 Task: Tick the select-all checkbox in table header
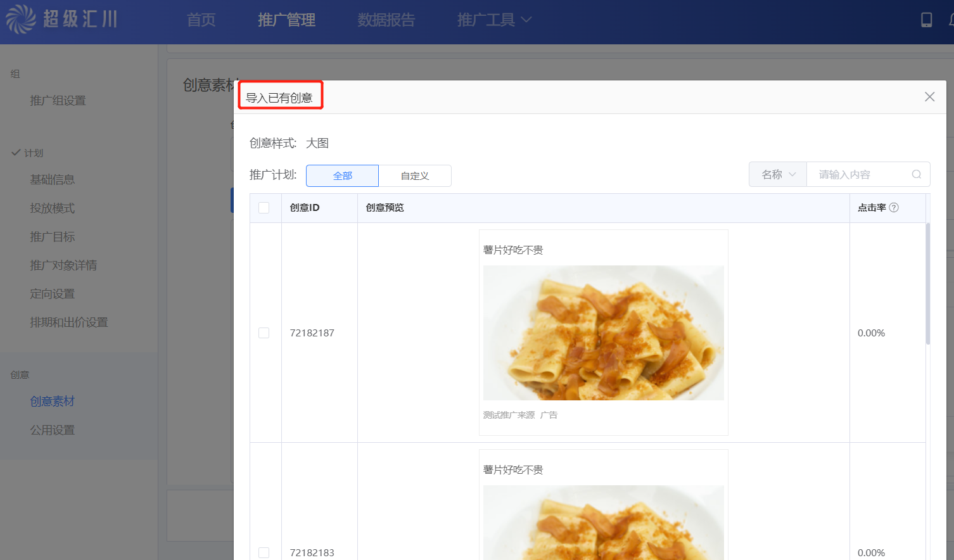coord(264,208)
